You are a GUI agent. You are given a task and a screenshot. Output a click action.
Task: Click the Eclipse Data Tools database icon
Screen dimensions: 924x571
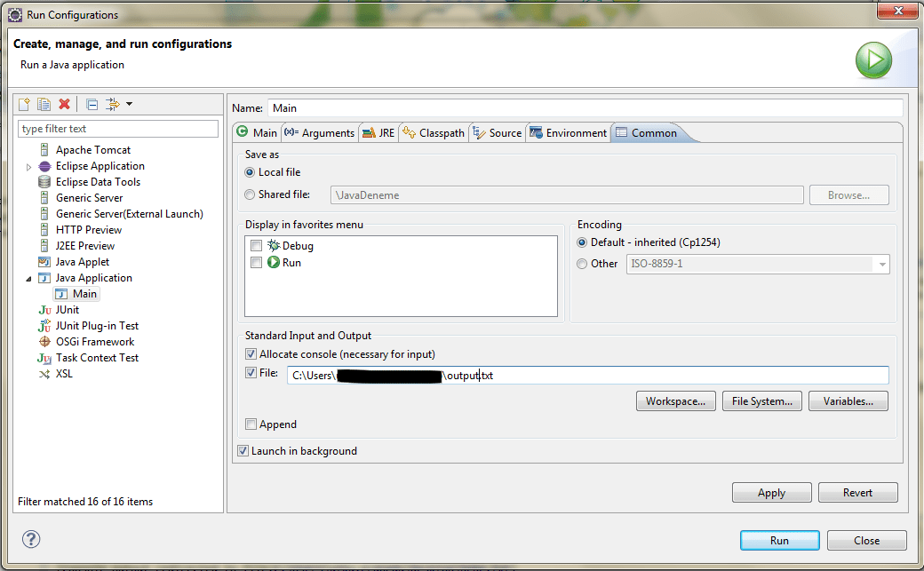(x=44, y=182)
